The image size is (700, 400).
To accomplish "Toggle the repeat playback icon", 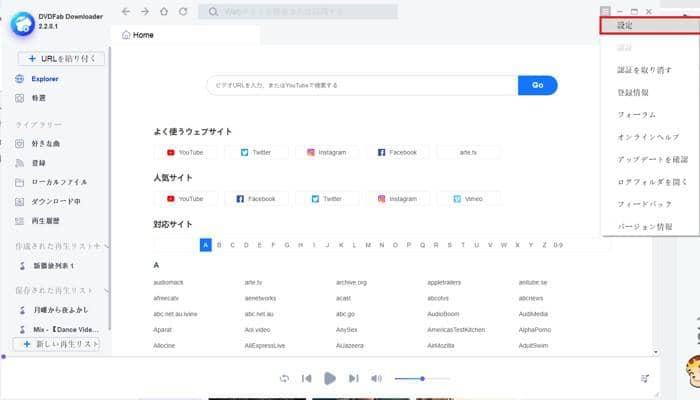I will (x=284, y=379).
